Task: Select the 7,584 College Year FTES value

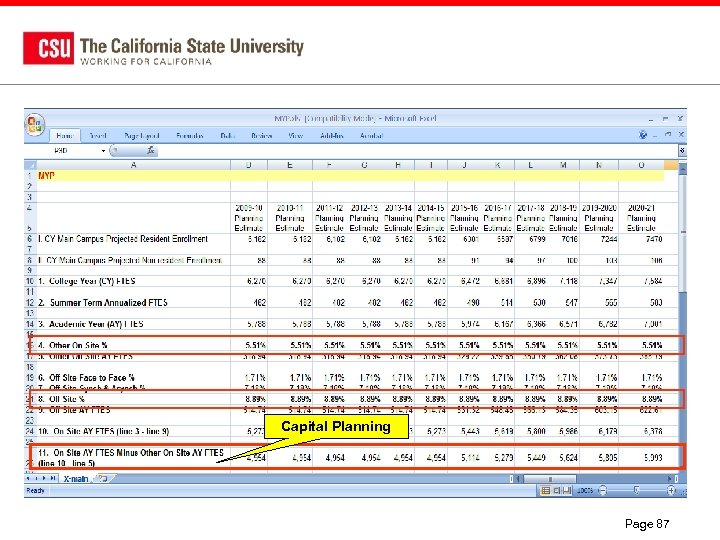Action: point(652,281)
